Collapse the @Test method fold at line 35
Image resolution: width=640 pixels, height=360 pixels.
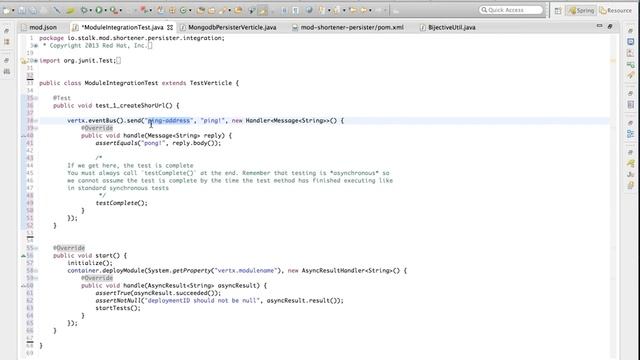(36, 98)
